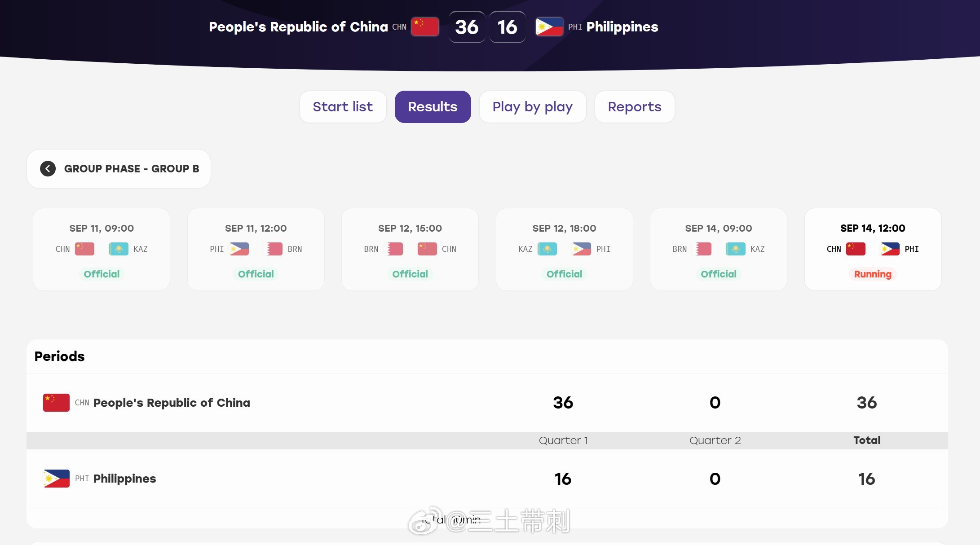Viewport: 980px width, 545px height.
Task: Open the SEP 14, 09:00 BRN vs KAZ match
Action: point(719,249)
